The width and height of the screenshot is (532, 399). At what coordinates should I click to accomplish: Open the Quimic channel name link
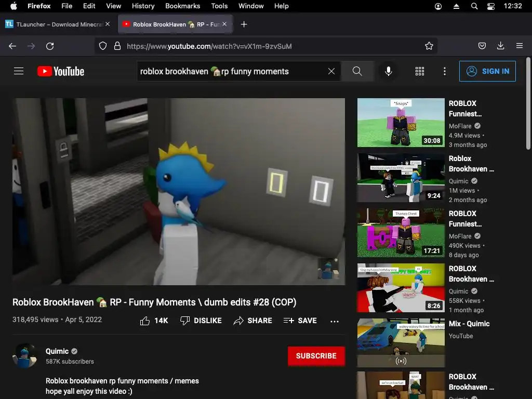point(57,351)
